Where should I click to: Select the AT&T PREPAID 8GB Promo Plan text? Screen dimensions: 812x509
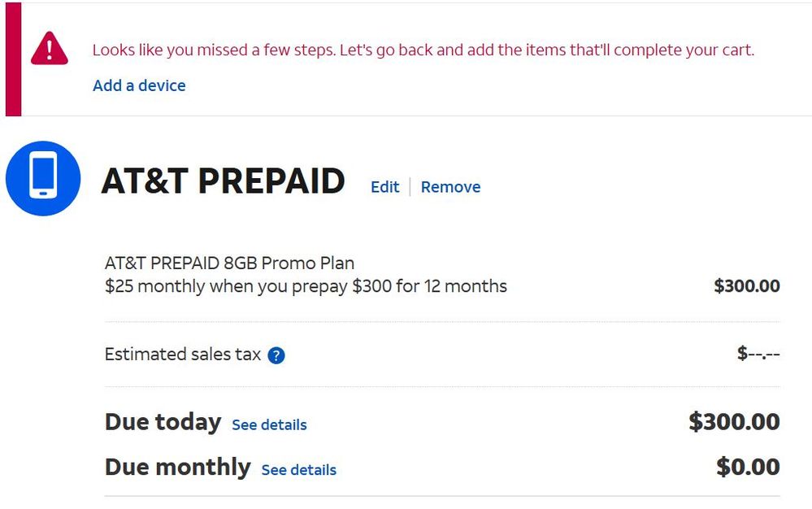point(229,263)
